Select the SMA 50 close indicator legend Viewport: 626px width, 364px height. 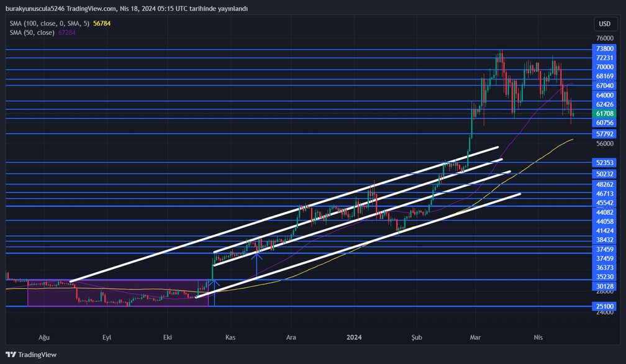click(32, 32)
